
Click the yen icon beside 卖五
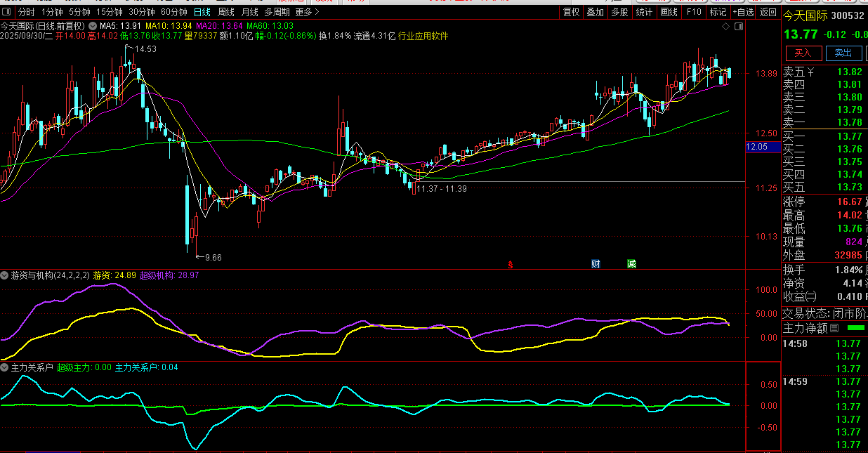811,72
